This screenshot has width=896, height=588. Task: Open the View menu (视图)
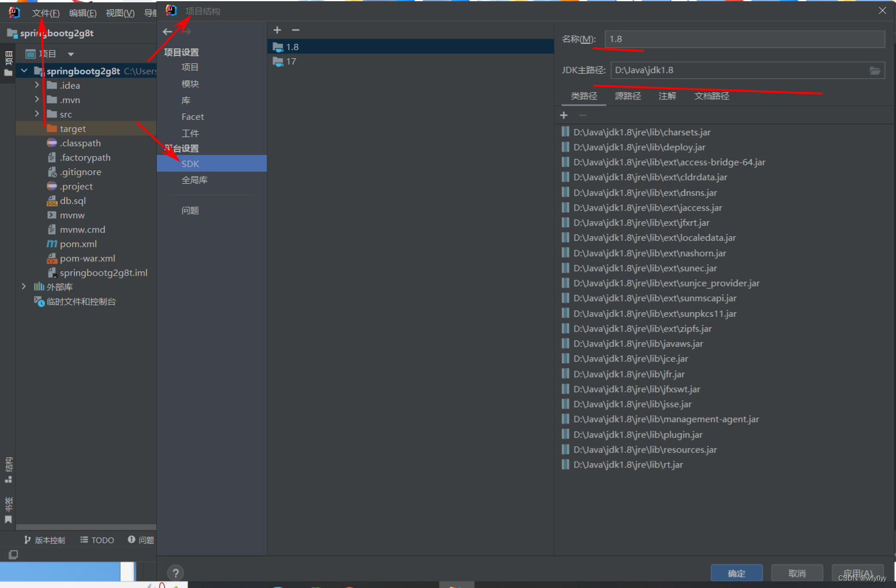[120, 13]
